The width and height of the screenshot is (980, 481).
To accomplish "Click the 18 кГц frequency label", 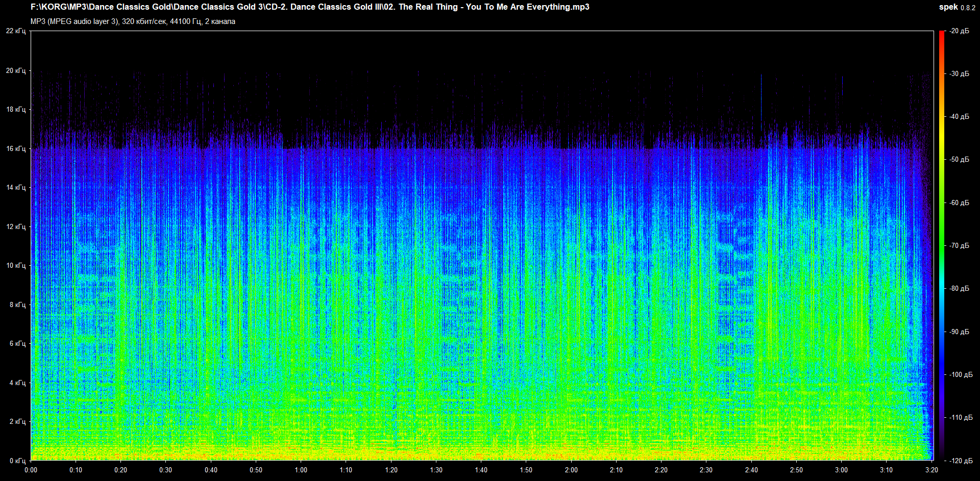I will click(x=16, y=109).
